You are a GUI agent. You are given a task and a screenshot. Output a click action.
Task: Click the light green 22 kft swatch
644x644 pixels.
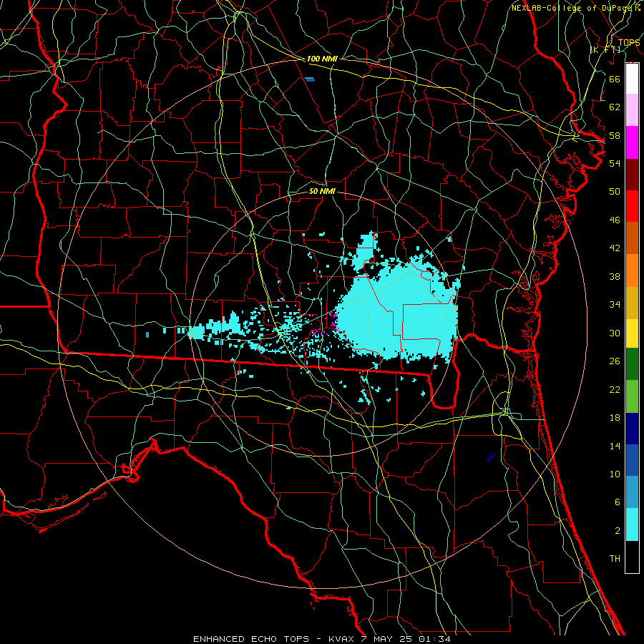[632, 396]
